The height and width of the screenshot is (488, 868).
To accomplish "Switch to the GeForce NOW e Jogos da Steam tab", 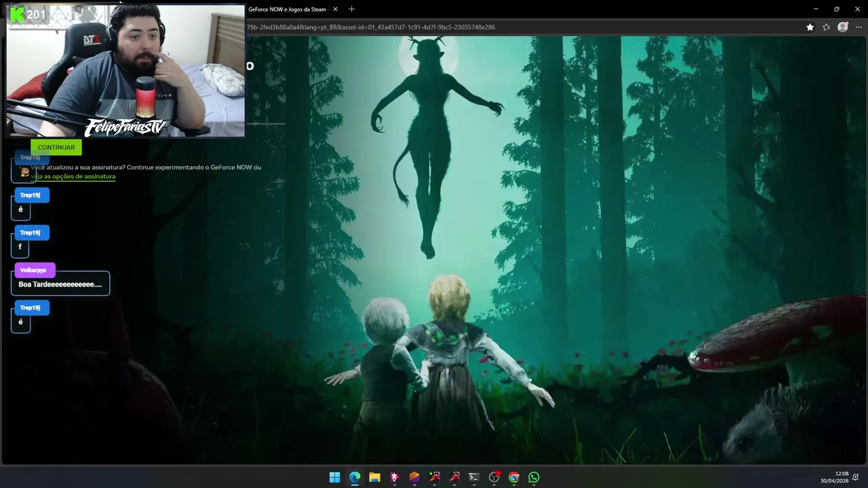I will [288, 9].
